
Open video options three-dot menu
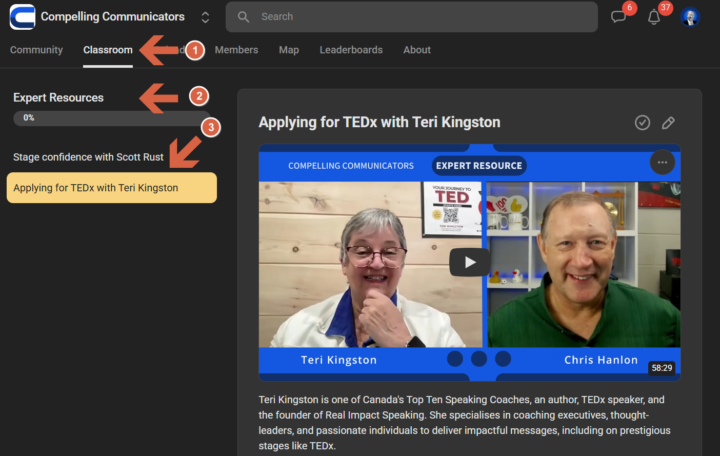[662, 163]
